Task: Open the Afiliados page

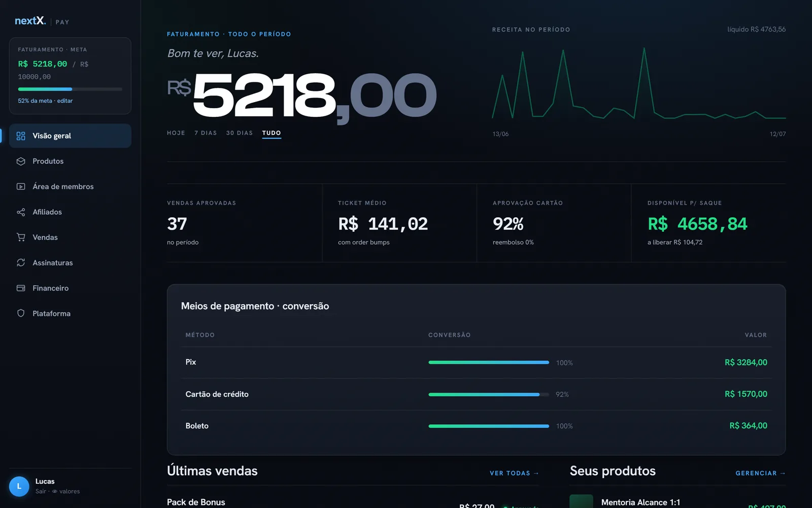Action: (70, 212)
